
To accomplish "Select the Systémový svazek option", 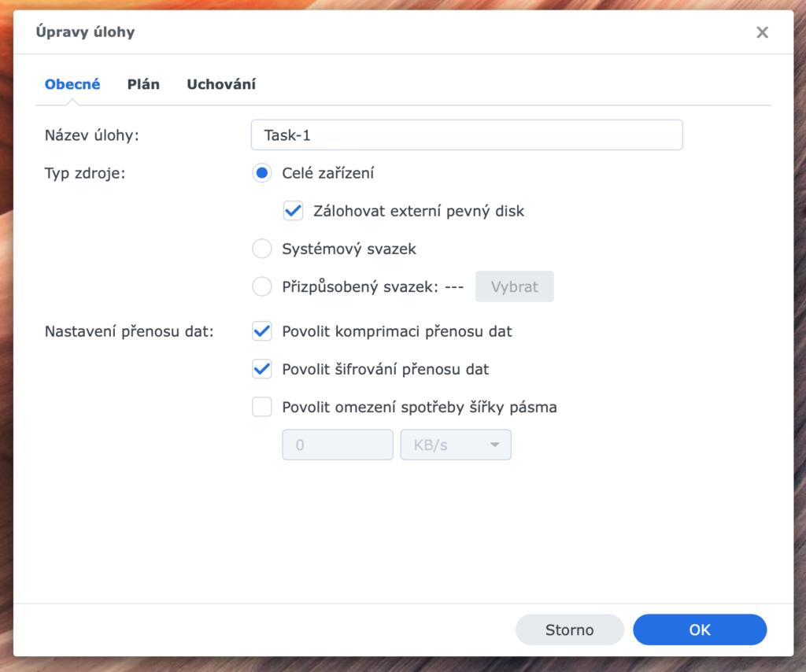I will coord(261,249).
